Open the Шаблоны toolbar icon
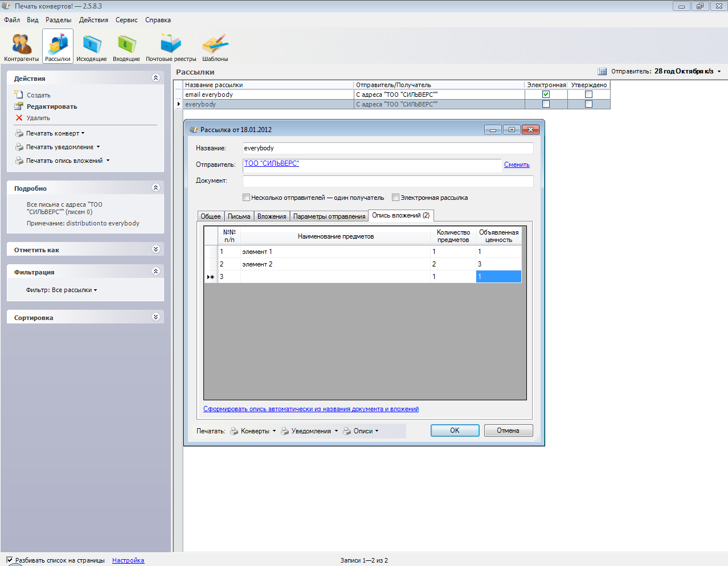The image size is (728, 566). [215, 44]
